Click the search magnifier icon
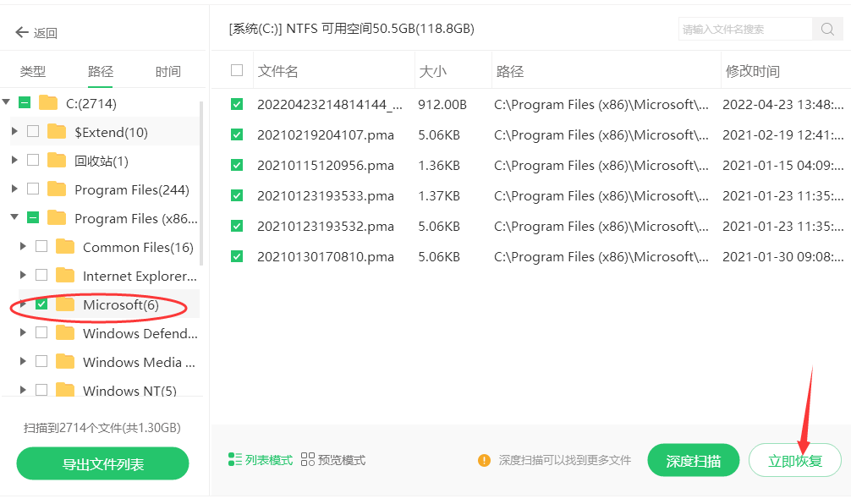Screen dimensions: 851x504 pos(826,30)
